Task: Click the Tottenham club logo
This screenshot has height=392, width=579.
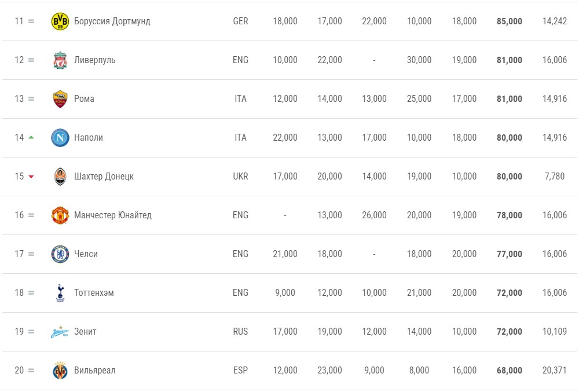Action: click(x=60, y=293)
